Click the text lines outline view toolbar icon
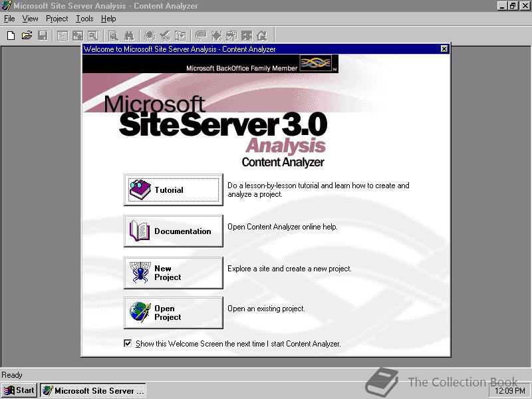 tap(63, 35)
